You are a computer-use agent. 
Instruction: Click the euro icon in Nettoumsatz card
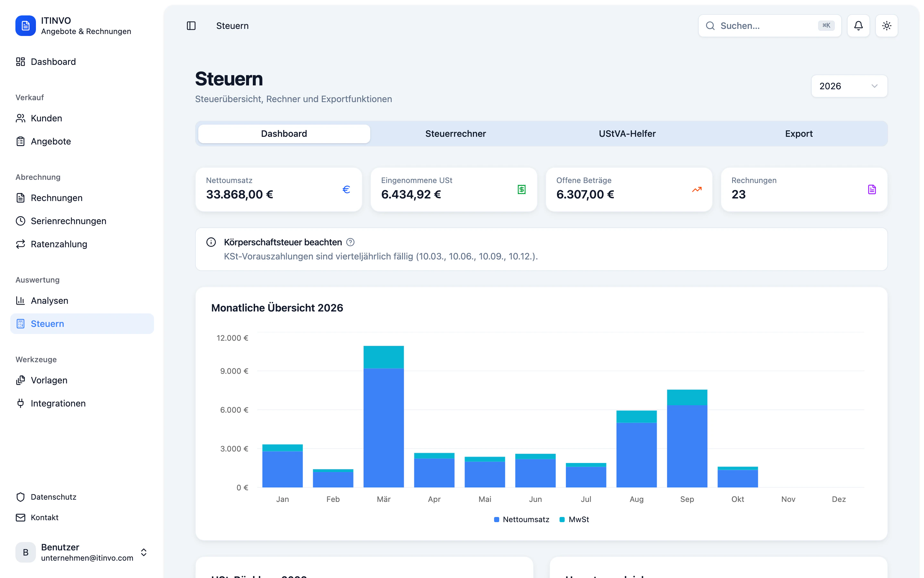click(346, 189)
